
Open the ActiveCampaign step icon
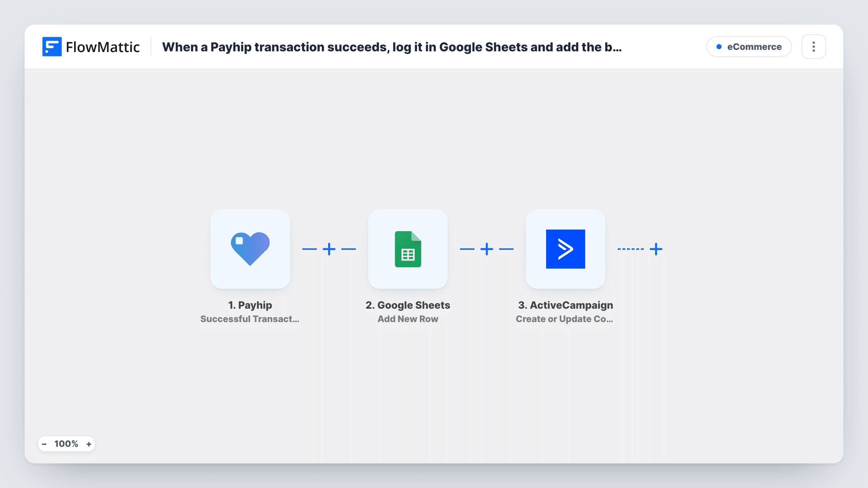pyautogui.click(x=566, y=249)
